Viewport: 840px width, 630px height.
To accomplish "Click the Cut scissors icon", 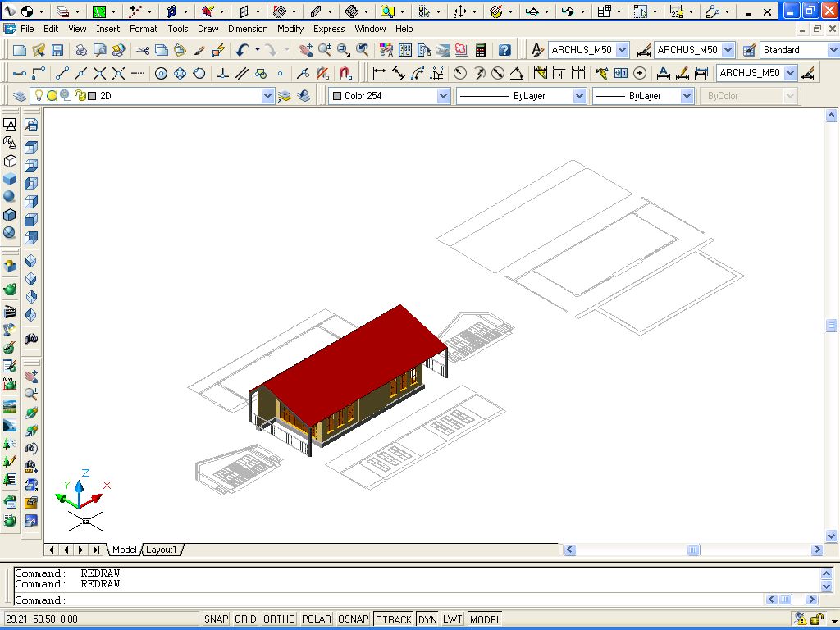I will coord(143,50).
